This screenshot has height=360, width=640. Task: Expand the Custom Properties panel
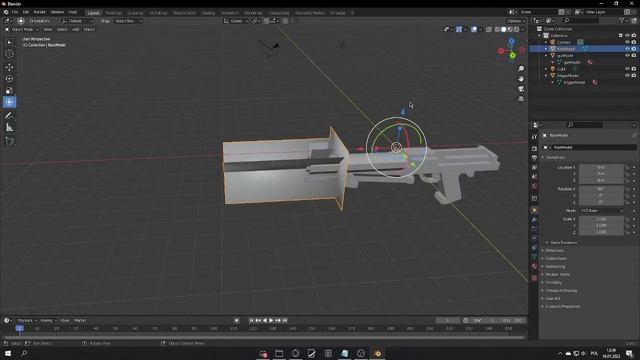[562, 307]
